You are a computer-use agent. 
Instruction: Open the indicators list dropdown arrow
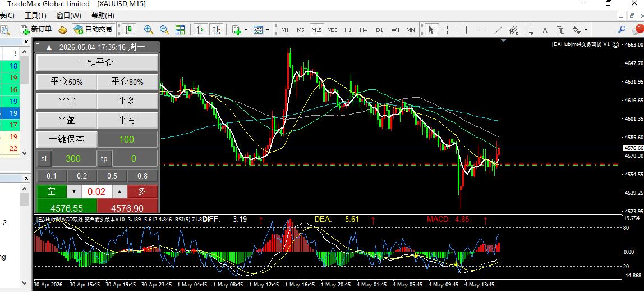click(x=246, y=30)
